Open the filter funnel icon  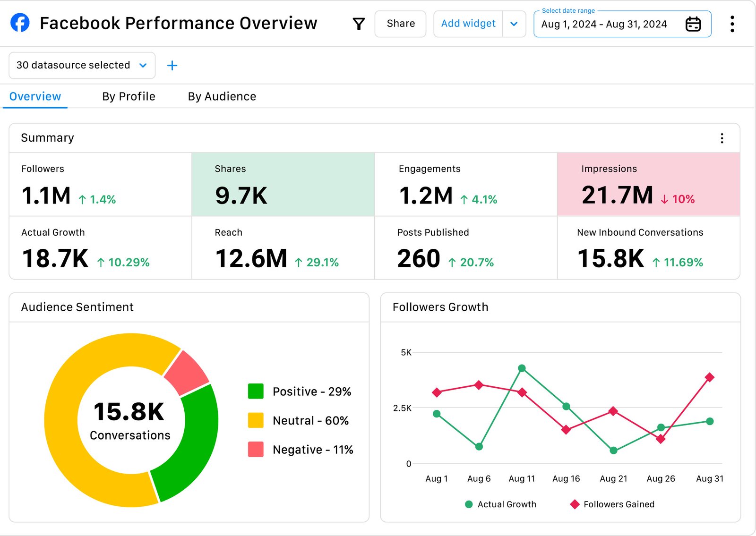359,24
